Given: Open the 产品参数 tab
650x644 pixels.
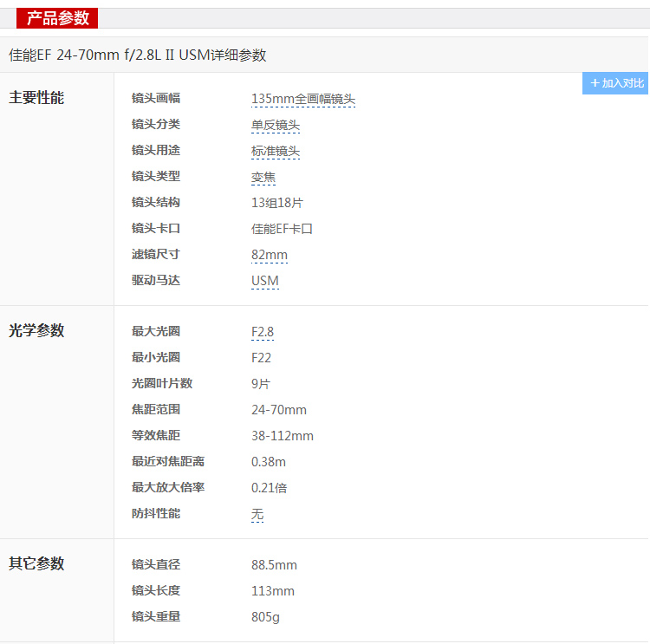Looking at the screenshot, I should [x=57, y=18].
